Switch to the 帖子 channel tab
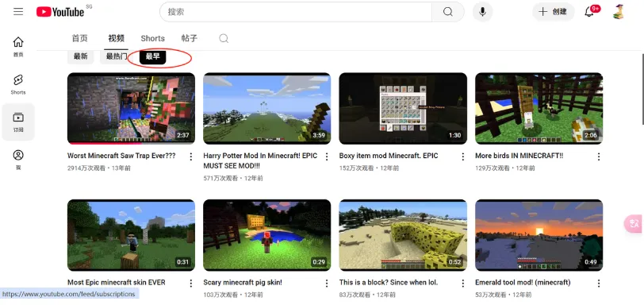 (190, 38)
